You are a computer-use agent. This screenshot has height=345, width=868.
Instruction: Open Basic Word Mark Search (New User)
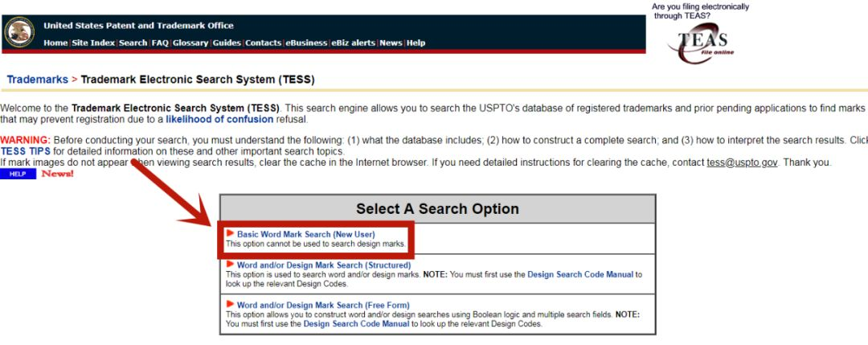[305, 234]
